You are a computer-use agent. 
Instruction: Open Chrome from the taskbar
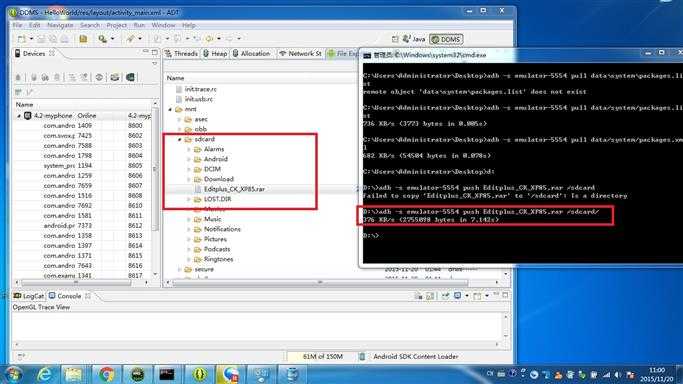106,374
